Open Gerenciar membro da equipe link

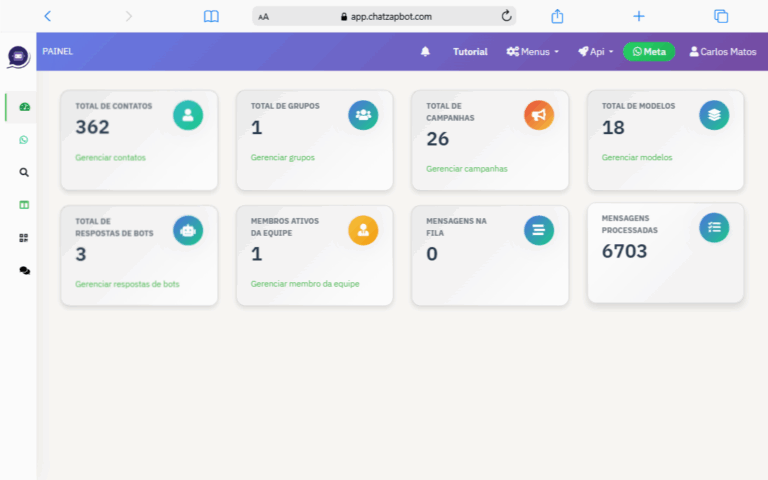(x=305, y=284)
